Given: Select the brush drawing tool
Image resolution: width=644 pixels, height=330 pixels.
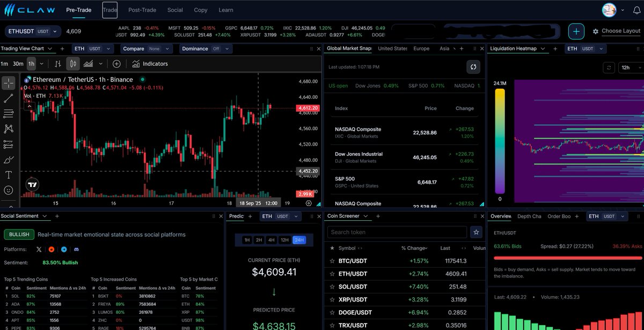Looking at the screenshot, I should 8,160.
